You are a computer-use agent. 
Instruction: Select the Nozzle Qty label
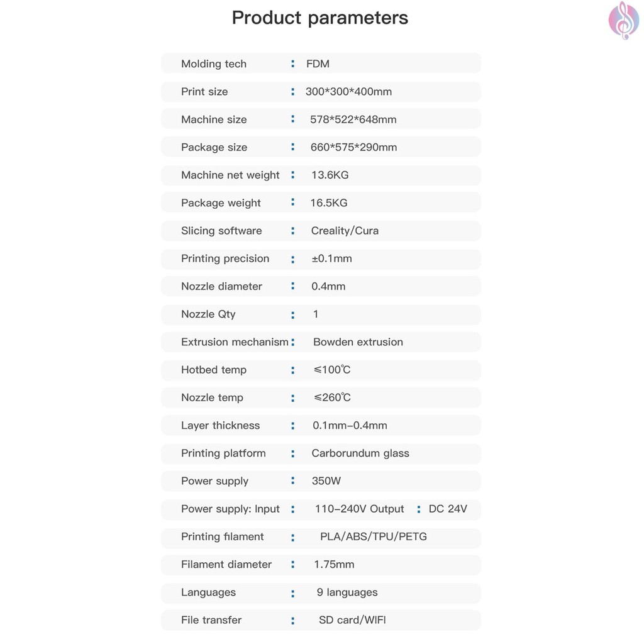208,314
